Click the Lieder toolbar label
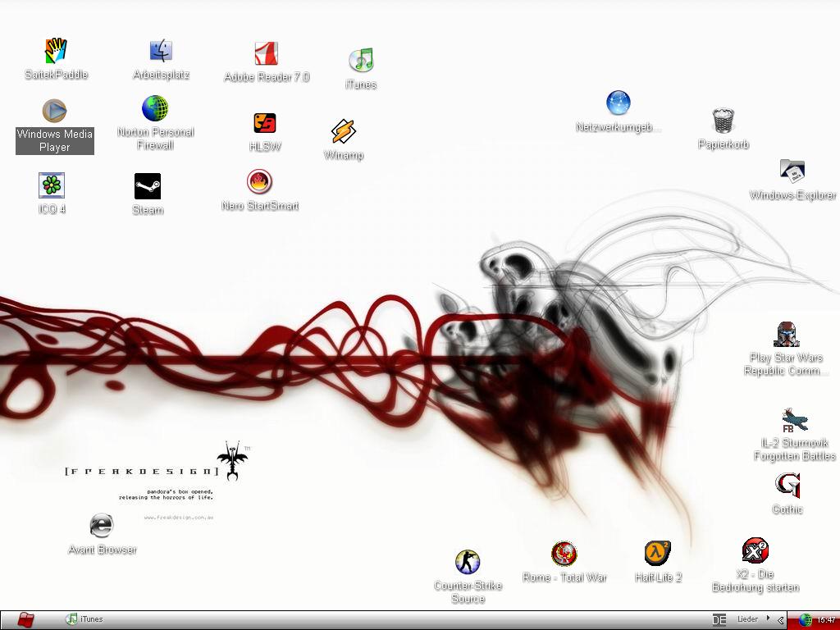 [747, 619]
